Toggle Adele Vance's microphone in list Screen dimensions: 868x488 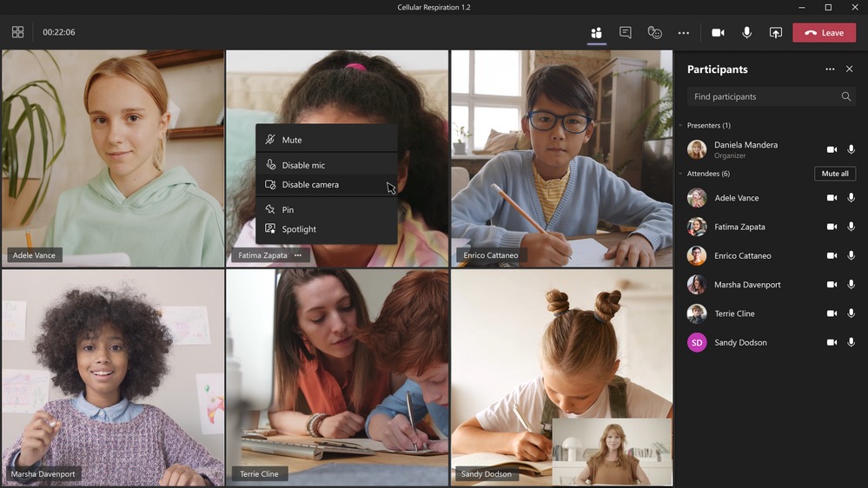coord(851,198)
